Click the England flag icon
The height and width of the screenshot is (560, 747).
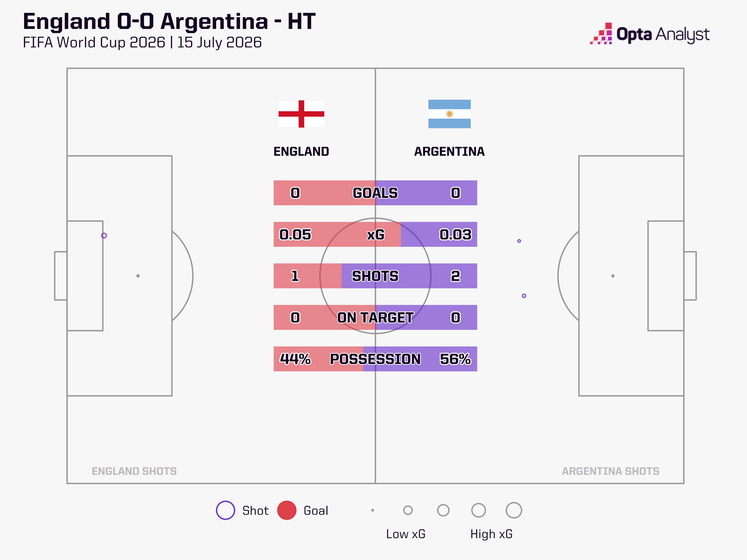click(301, 114)
